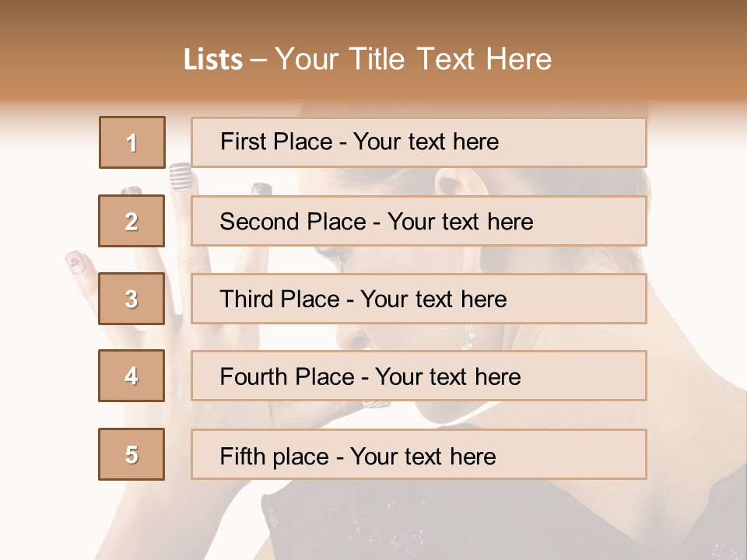This screenshot has height=560, width=747.
Task: Click the striped fingernail in background photo
Action: click(x=181, y=177)
